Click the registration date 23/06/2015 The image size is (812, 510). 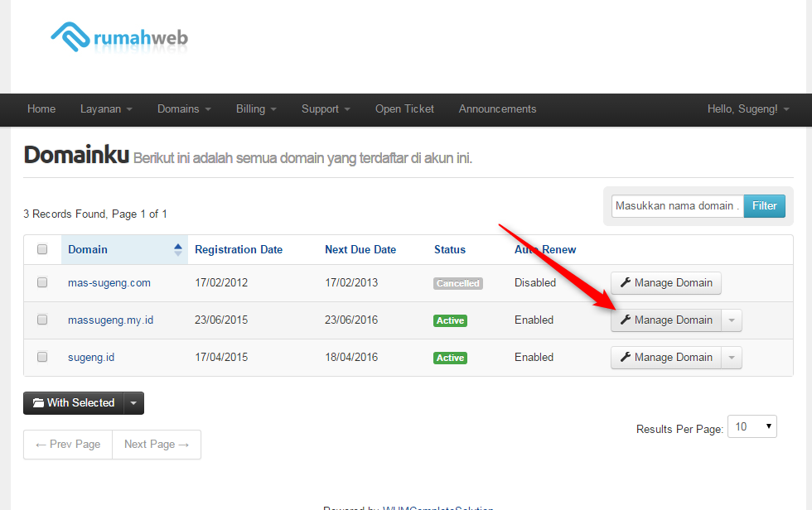coord(221,320)
